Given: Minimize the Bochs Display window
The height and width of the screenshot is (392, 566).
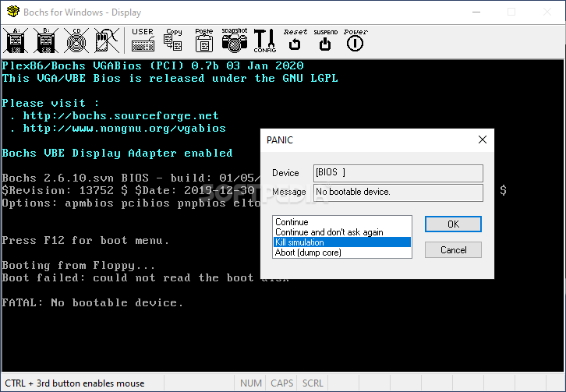Looking at the screenshot, I should pyautogui.click(x=476, y=12).
